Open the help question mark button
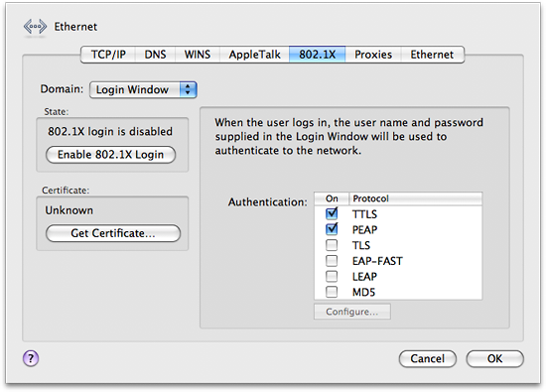The width and height of the screenshot is (546, 392). click(31, 358)
